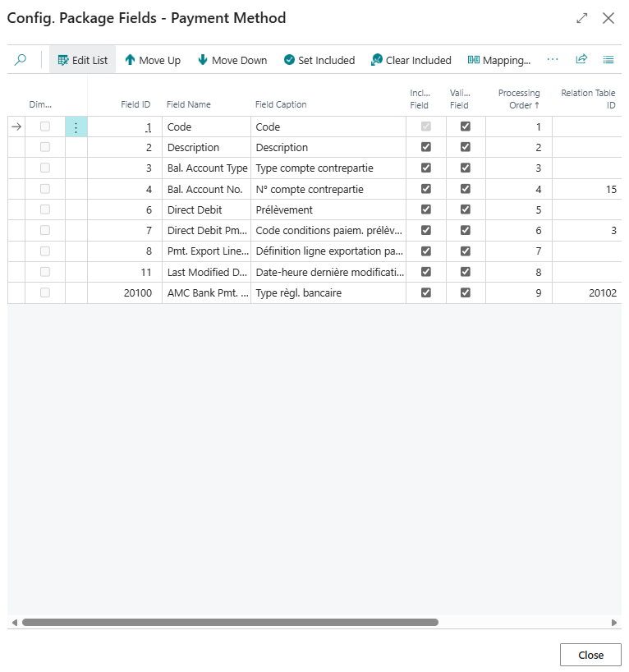Click the horizontal scrollbar thumb

click(230, 622)
